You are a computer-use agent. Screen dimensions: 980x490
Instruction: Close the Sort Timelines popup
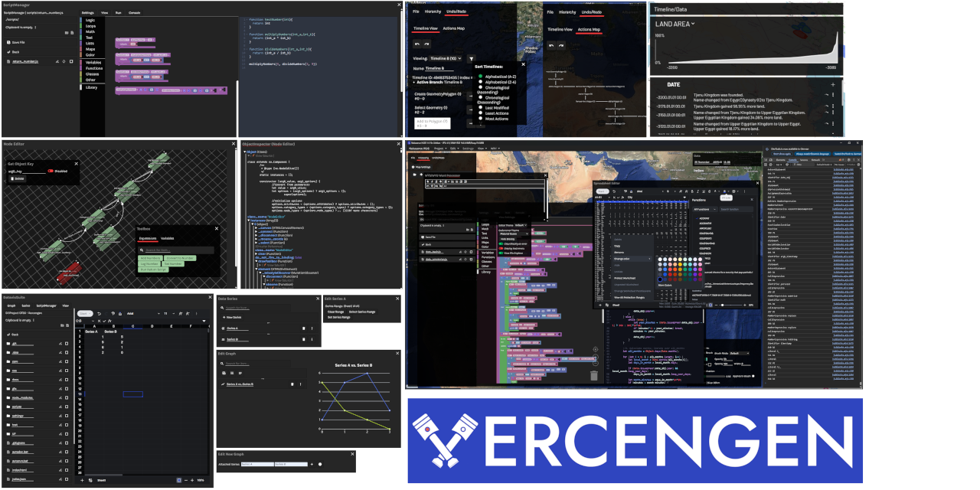523,64
